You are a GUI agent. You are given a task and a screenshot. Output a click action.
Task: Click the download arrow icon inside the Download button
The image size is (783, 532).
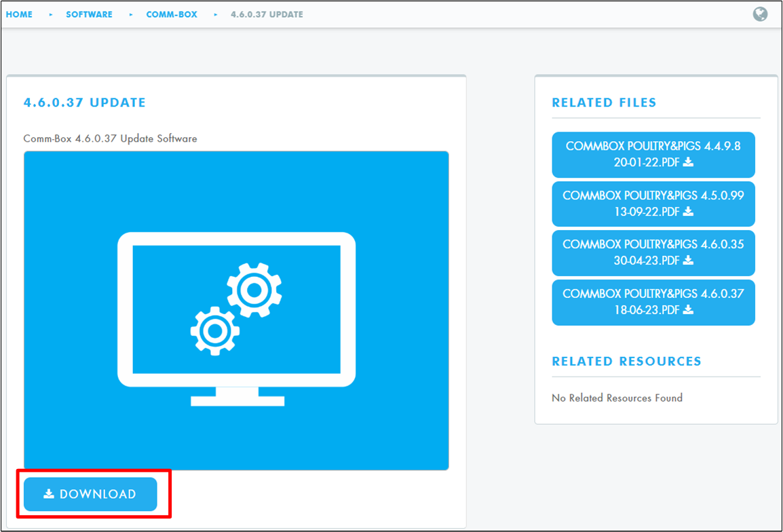[49, 494]
